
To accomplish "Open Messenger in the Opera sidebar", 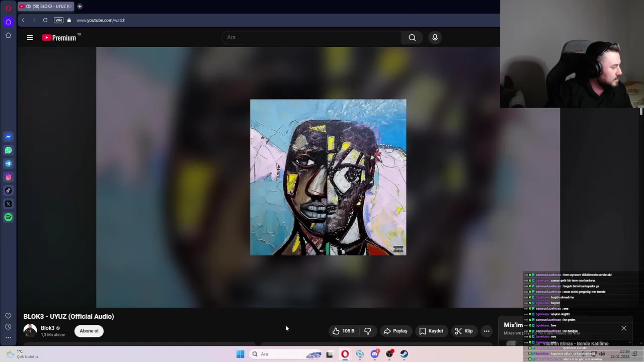I will click(x=8, y=137).
